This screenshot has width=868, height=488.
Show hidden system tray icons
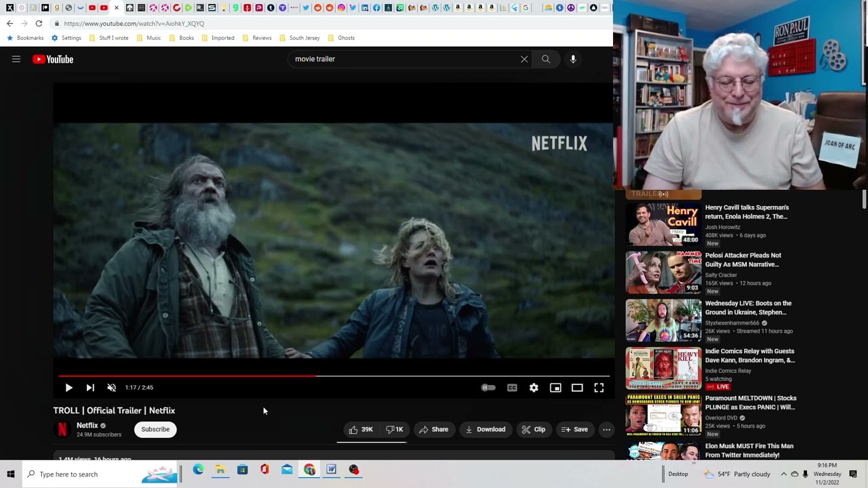point(783,474)
